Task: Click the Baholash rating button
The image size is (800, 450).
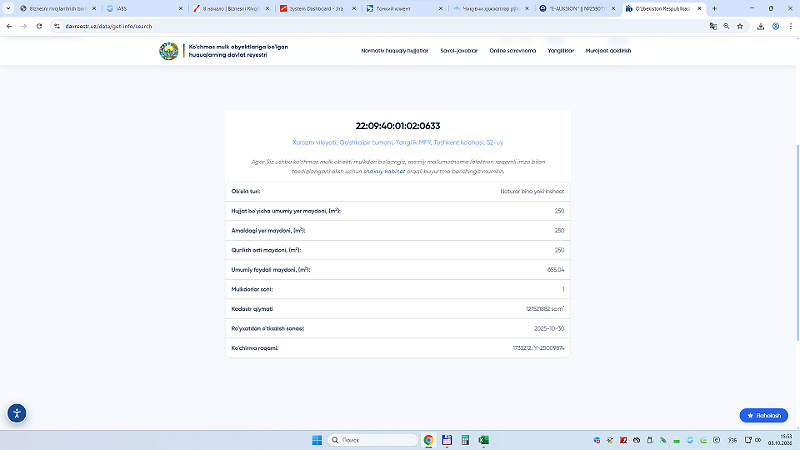Action: [764, 415]
